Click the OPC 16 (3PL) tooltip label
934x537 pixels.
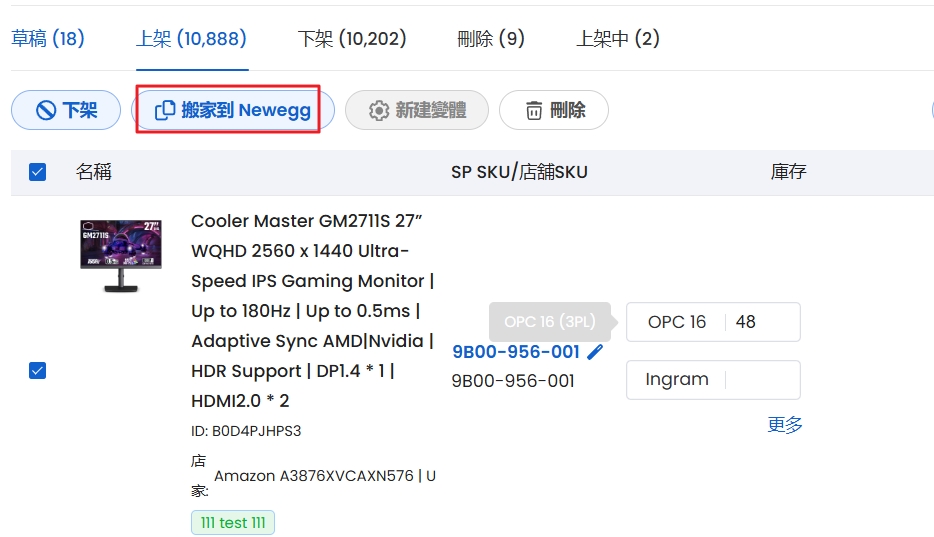550,322
